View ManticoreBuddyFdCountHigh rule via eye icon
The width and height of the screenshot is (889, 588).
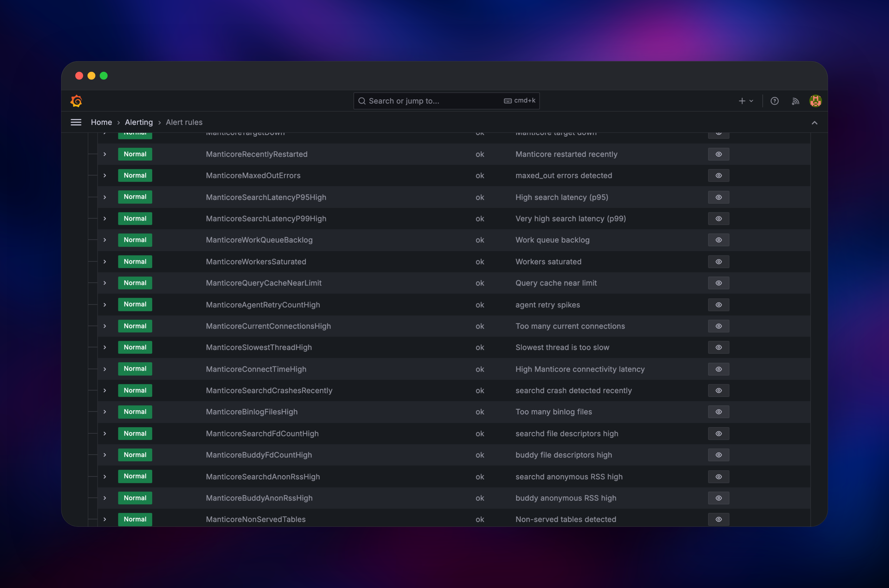718,455
